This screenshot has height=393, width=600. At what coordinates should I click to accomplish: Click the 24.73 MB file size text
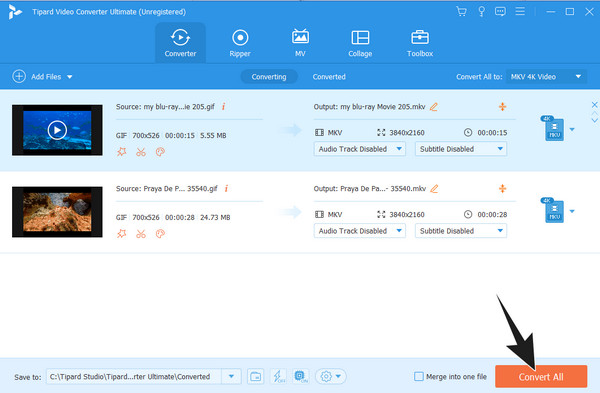[215, 217]
